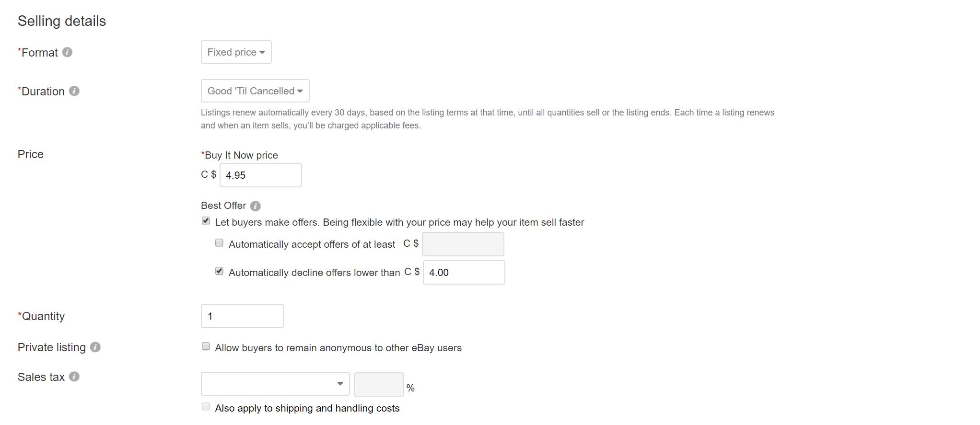
Task: Click the Buy It Now price field
Action: (x=261, y=175)
